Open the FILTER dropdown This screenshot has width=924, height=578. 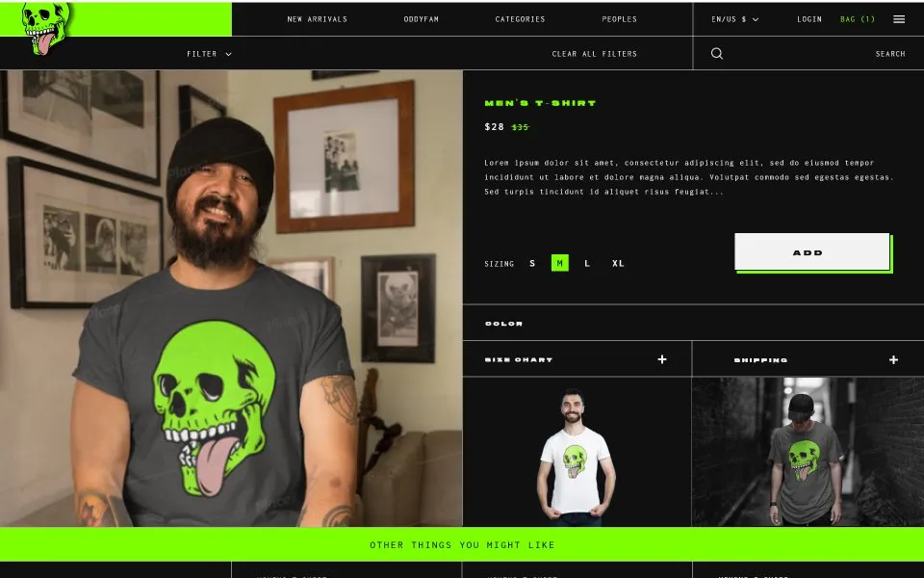coord(208,53)
